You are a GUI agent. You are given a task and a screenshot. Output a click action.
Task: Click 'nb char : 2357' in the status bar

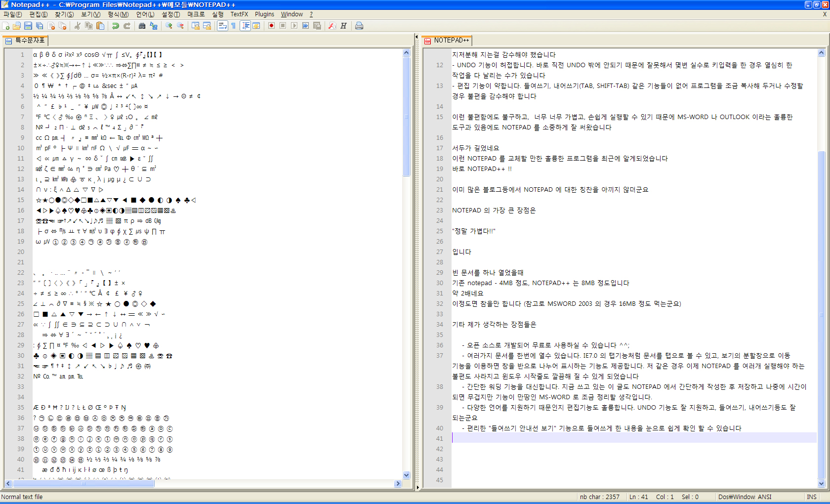[600, 497]
